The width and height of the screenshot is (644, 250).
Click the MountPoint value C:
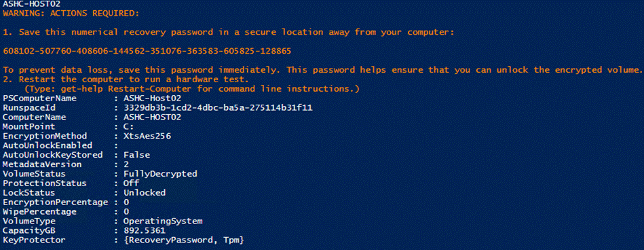[x=129, y=126]
